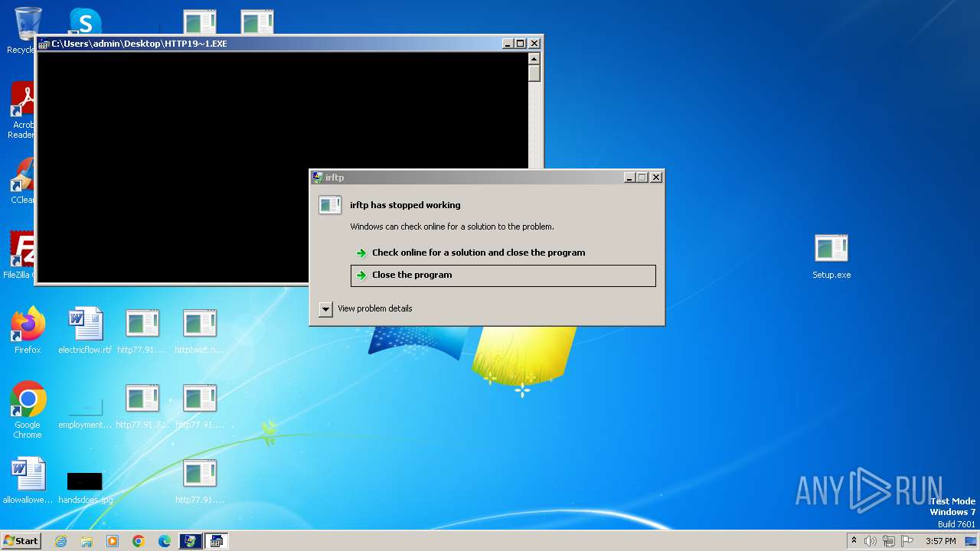Launch Microsoft Edge from taskbar
This screenshot has height=551, width=980.
click(x=165, y=541)
